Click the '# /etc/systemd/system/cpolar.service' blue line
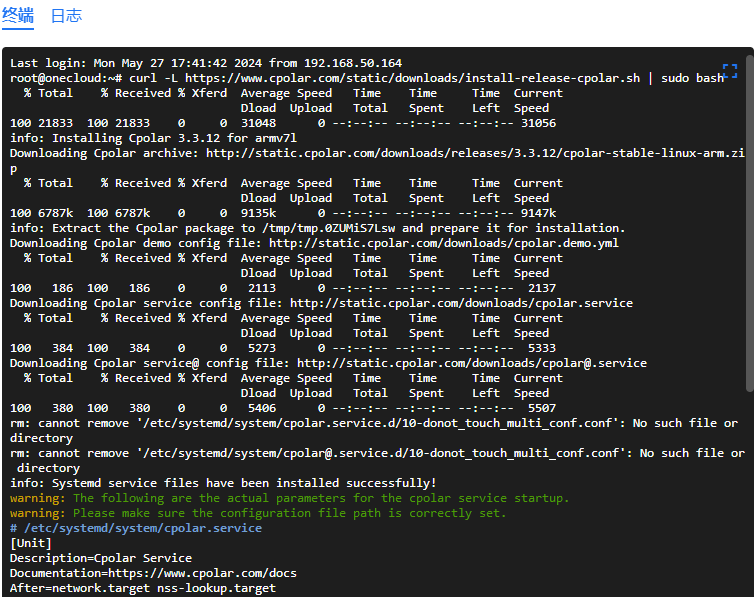 136,528
